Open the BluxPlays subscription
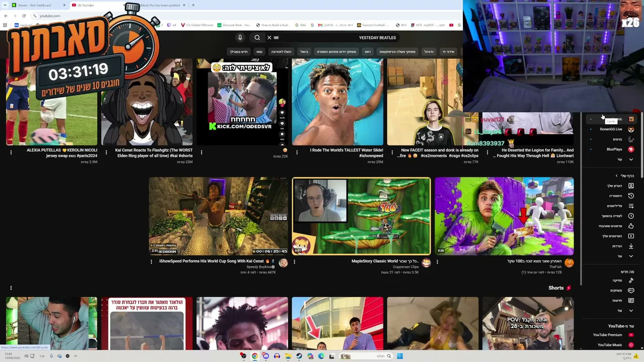The width and height of the screenshot is (644, 362). (611, 149)
